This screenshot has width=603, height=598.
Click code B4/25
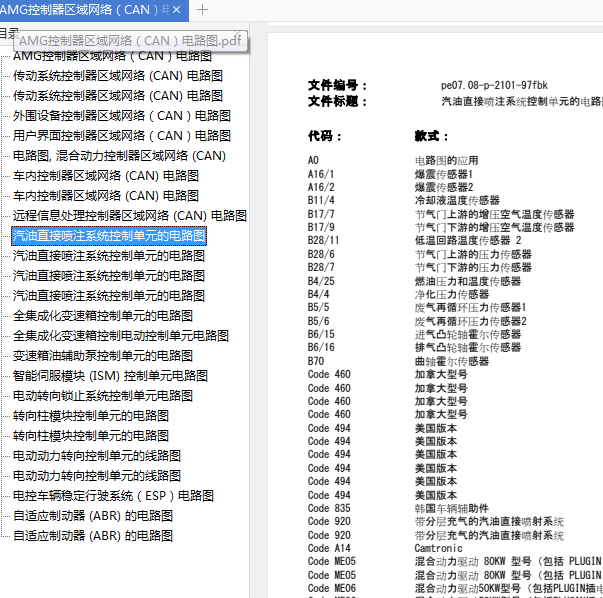pyautogui.click(x=321, y=281)
